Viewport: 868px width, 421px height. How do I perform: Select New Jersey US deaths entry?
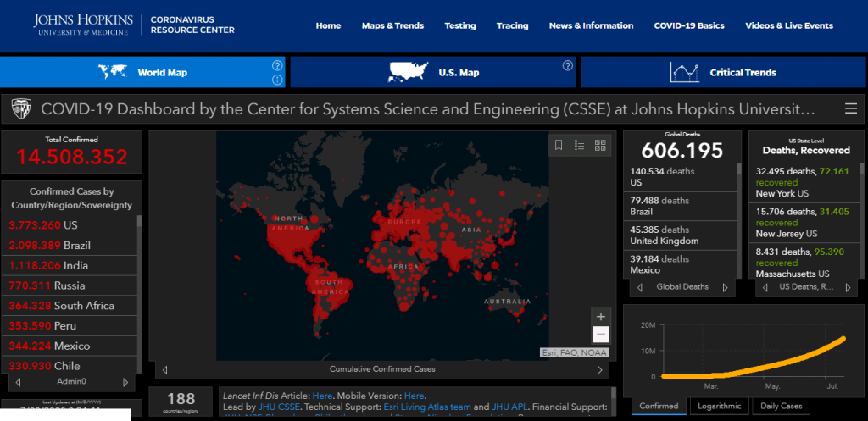[x=805, y=223]
